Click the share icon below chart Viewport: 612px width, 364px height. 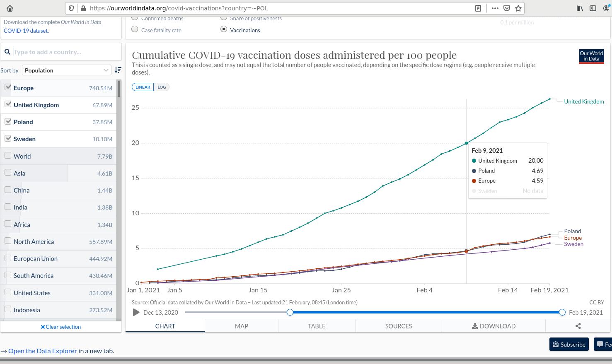[578, 326]
